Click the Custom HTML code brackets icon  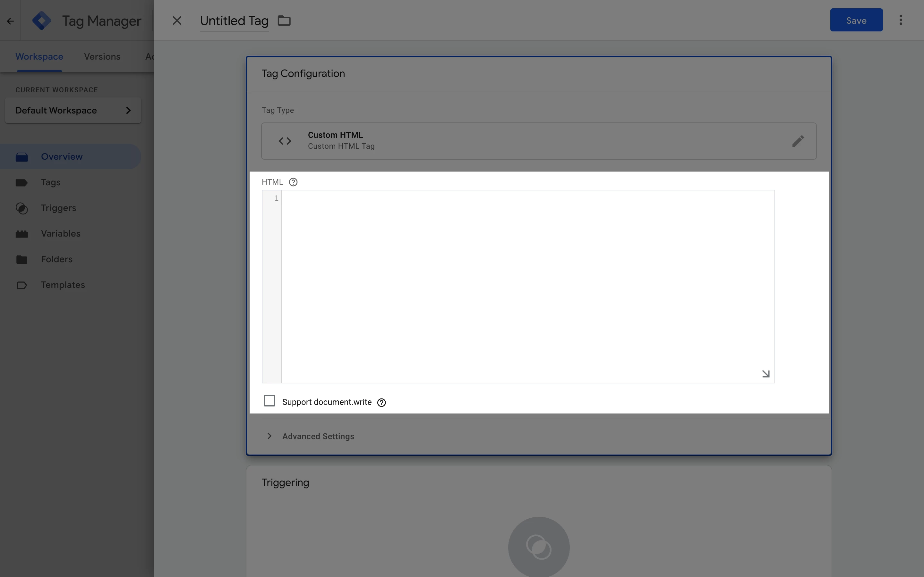click(285, 141)
